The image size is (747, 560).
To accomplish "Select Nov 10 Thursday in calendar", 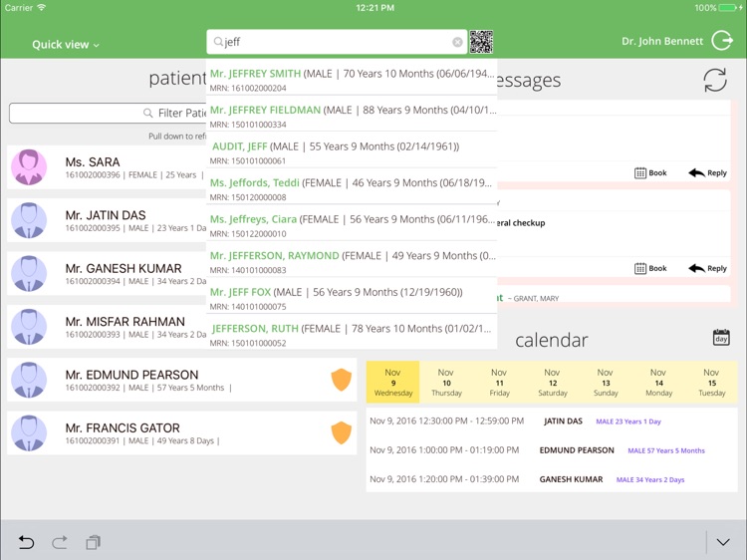I will (446, 383).
